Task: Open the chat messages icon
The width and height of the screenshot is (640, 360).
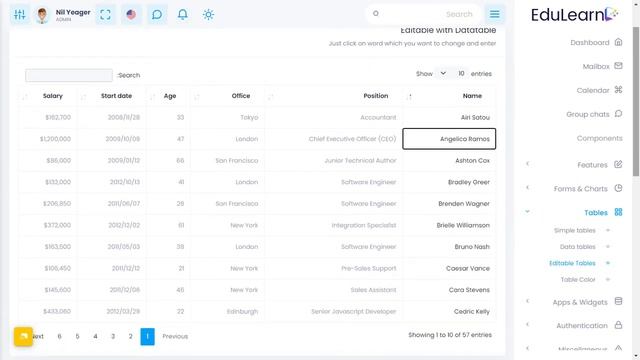Action: (x=157, y=15)
